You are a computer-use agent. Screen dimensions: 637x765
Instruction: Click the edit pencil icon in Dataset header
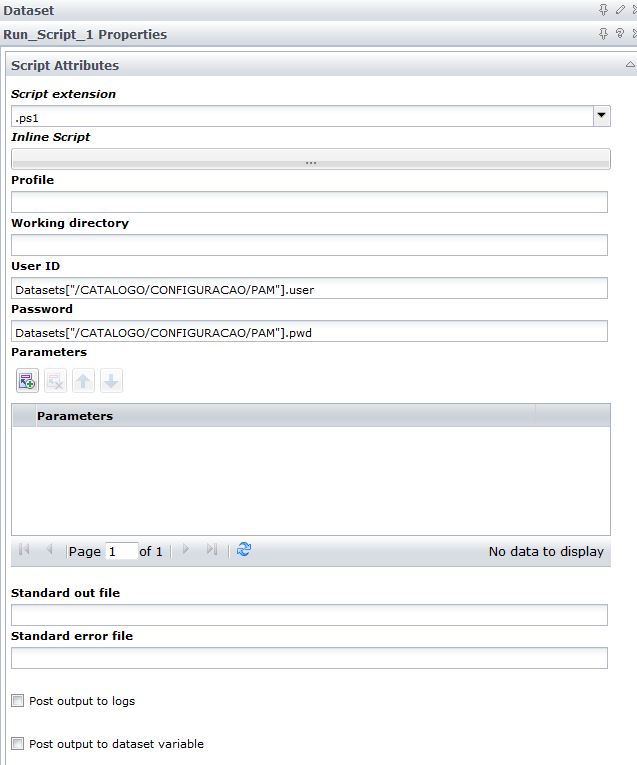coord(620,9)
